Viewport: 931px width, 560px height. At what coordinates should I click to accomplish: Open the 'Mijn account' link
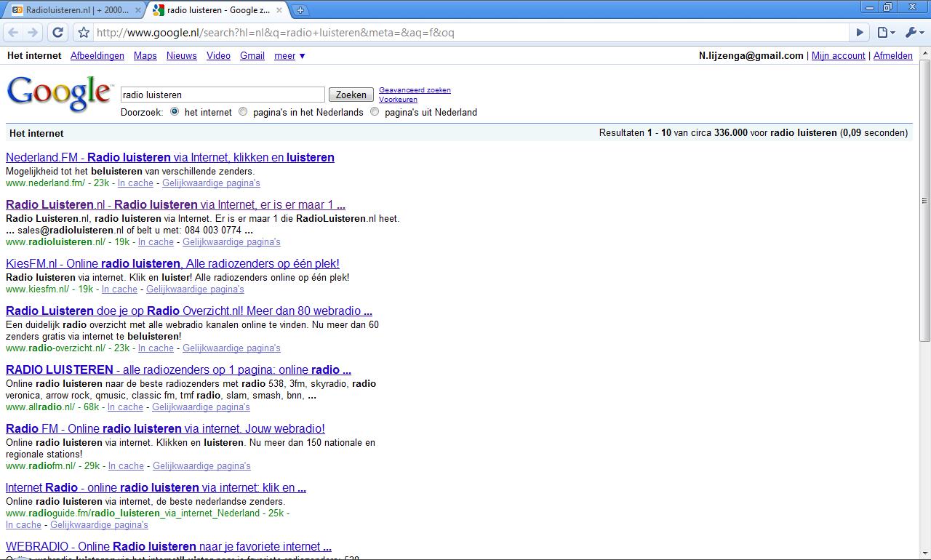839,56
